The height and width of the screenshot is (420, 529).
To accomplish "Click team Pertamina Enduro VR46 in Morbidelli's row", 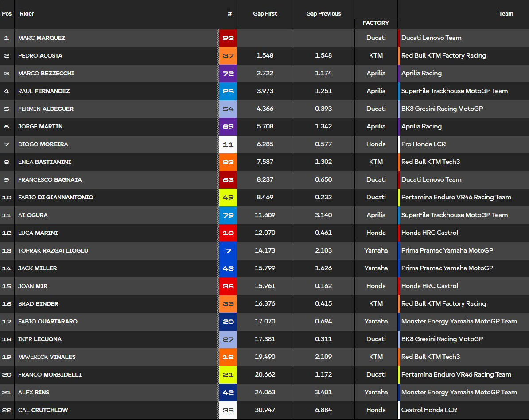I will [x=456, y=374].
